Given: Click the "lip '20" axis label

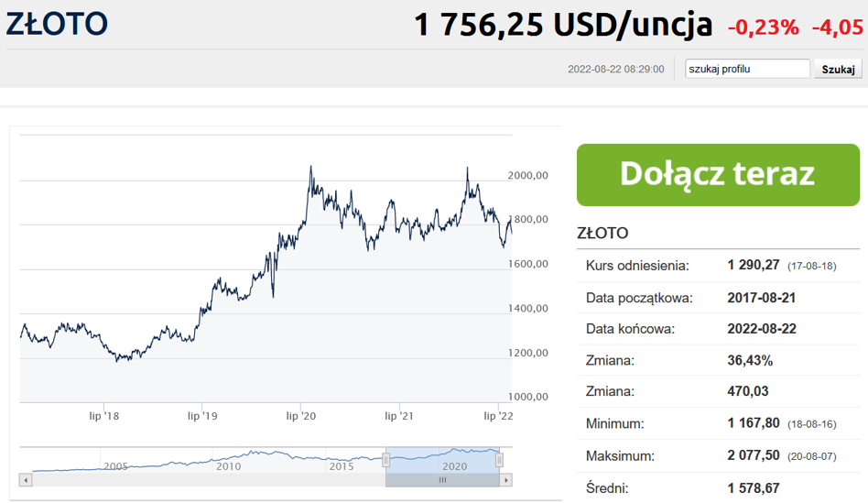Looking at the screenshot, I should coord(301,416).
